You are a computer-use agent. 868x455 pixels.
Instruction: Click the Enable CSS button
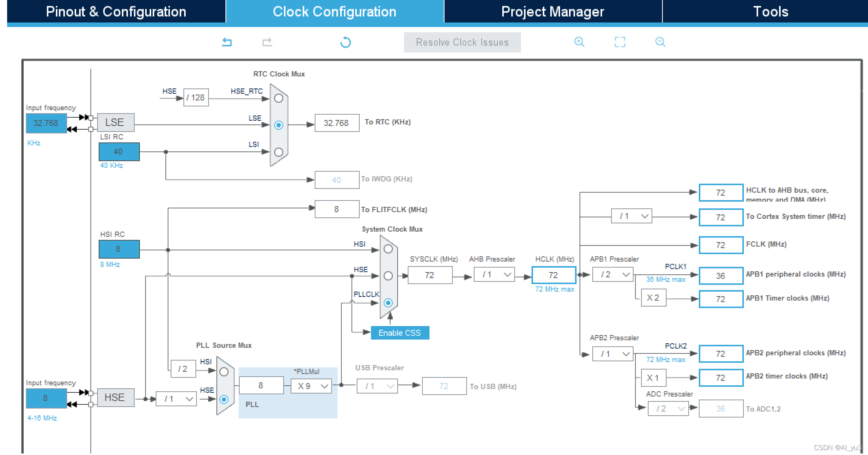(x=399, y=333)
